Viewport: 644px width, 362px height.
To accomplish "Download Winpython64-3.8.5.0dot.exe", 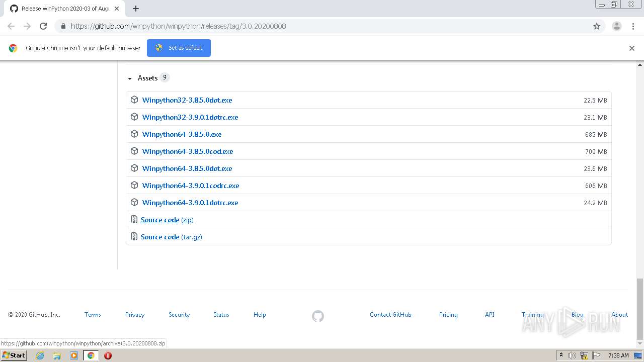I will tap(187, 168).
